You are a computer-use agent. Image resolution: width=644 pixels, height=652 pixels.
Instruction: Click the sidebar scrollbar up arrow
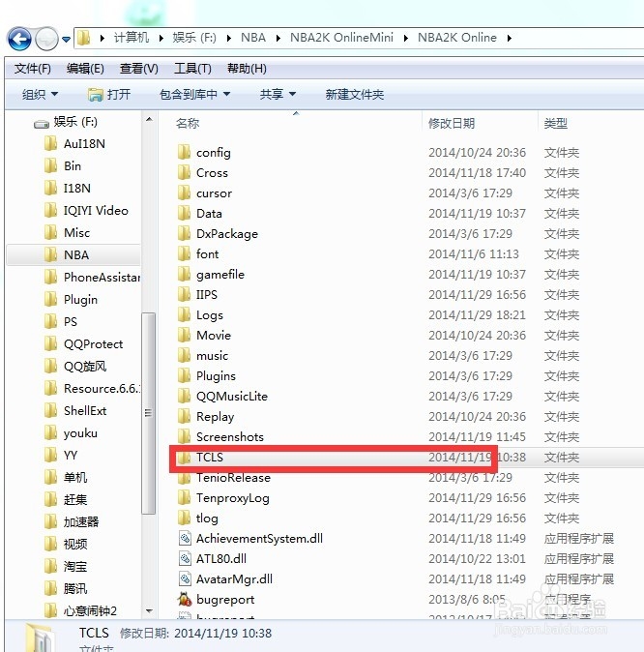pos(149,120)
